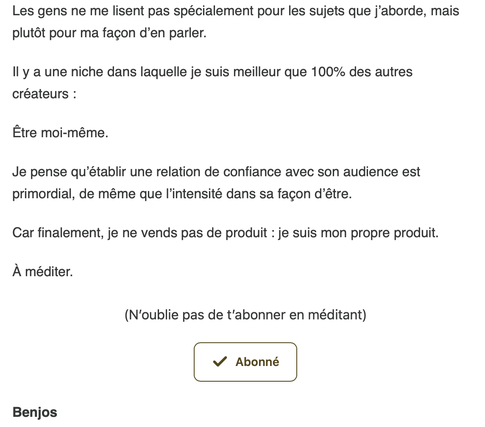485x427 pixels.
Task: Click the "N'oublie pas de t'abonner" reminder text
Action: click(x=245, y=315)
